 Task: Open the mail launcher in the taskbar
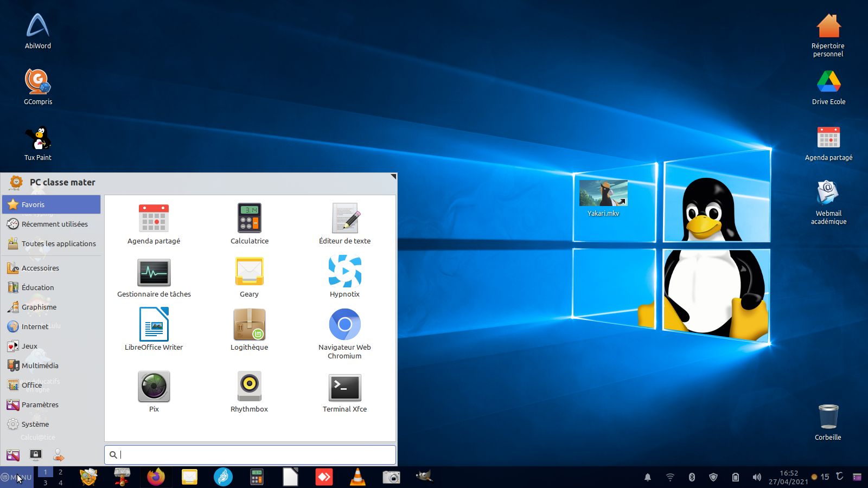pyautogui.click(x=189, y=477)
